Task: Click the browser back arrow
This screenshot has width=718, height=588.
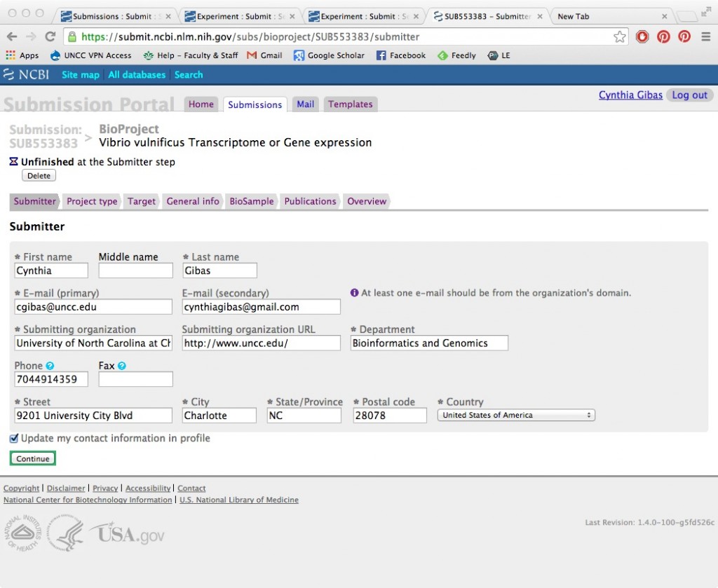Action: click(12, 37)
